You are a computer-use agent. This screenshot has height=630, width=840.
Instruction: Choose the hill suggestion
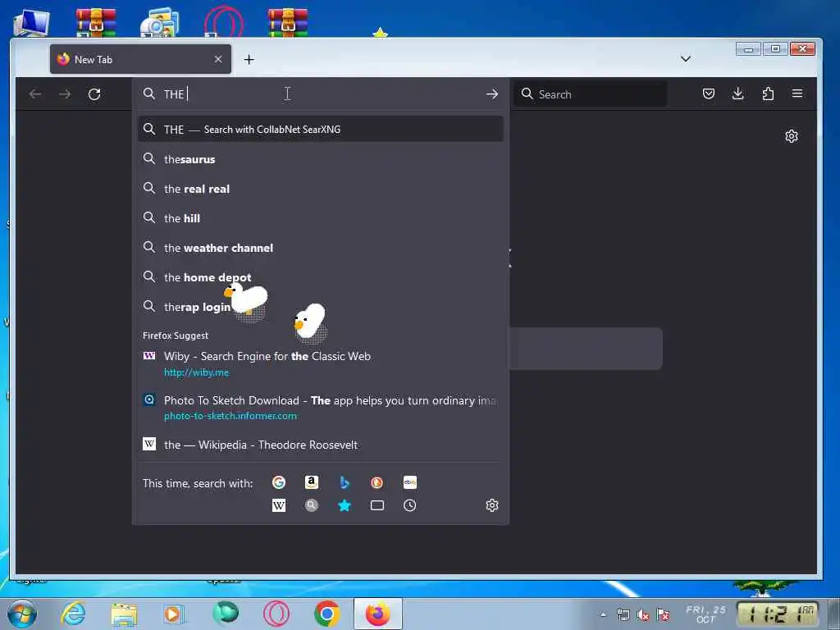321,218
